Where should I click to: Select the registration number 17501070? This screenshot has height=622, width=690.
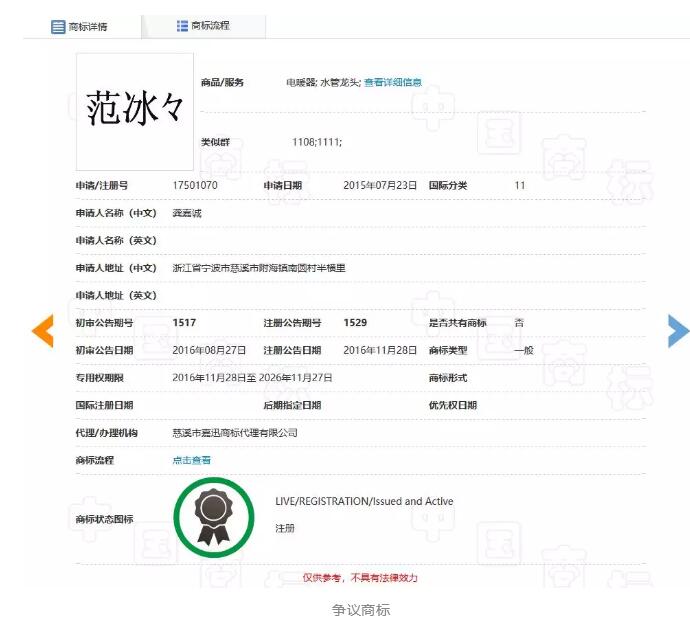click(x=195, y=185)
